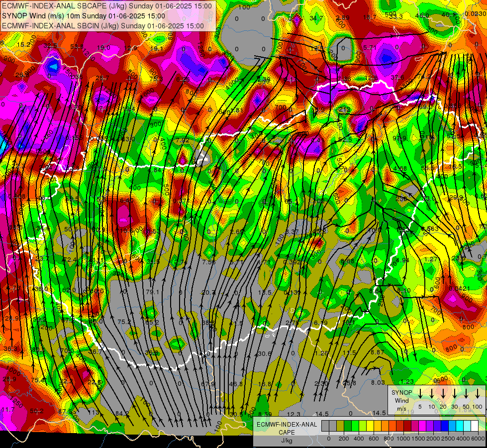The image size is (487, 448).
Task: Click the 5 m/s wind arrow symbol
Action: (420, 394)
